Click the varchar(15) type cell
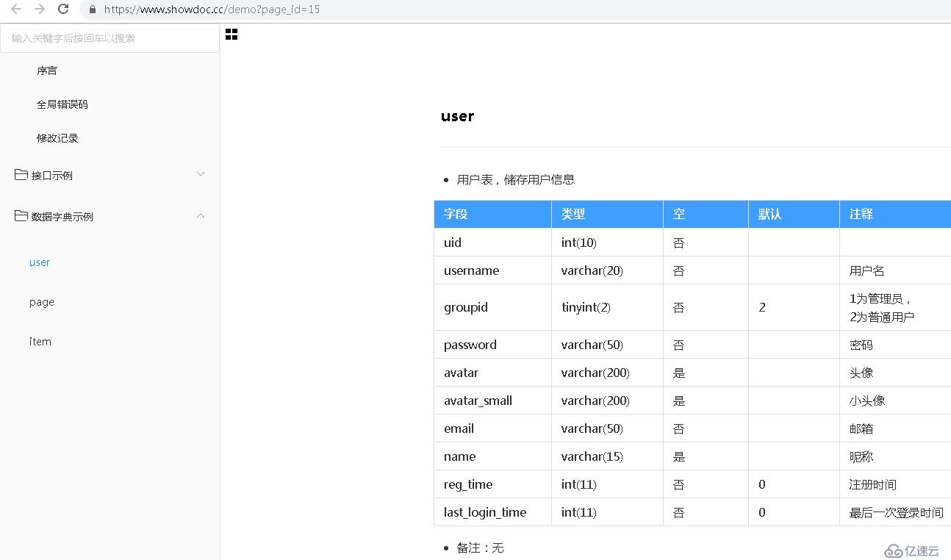This screenshot has width=951, height=560. tap(608, 456)
